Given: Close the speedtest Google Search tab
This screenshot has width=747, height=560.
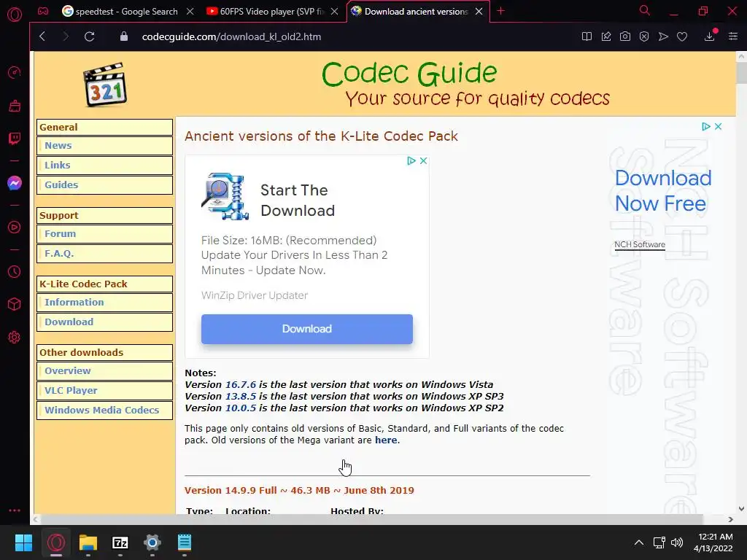Looking at the screenshot, I should pos(190,12).
